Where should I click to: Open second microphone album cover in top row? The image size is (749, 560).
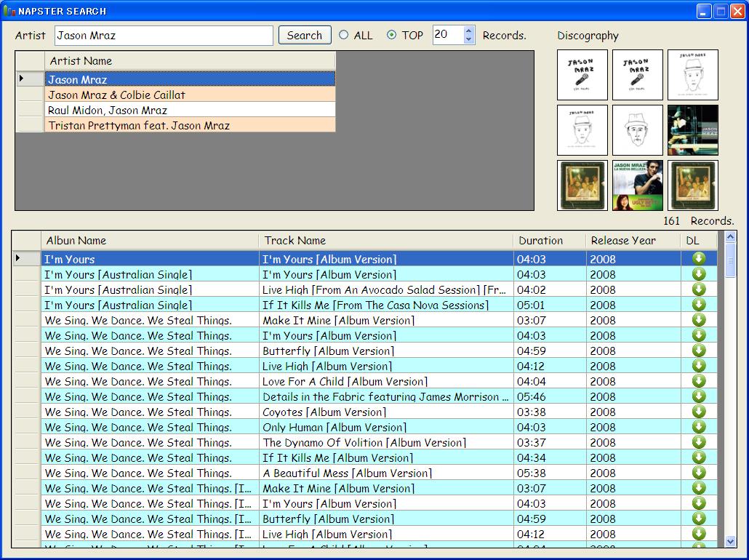click(638, 75)
